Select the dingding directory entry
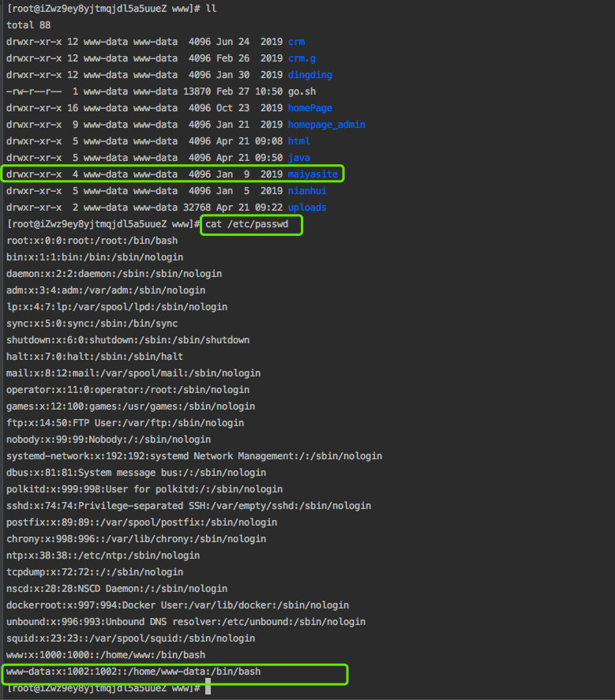 pyautogui.click(x=309, y=75)
